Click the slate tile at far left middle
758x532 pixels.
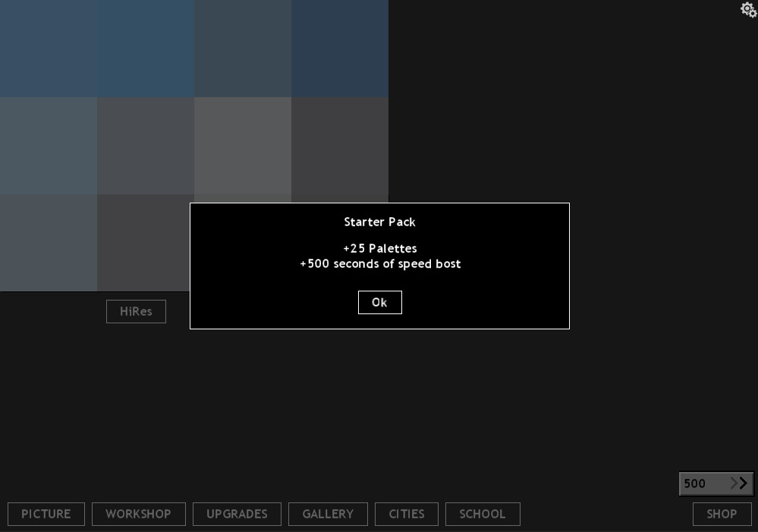click(48, 146)
